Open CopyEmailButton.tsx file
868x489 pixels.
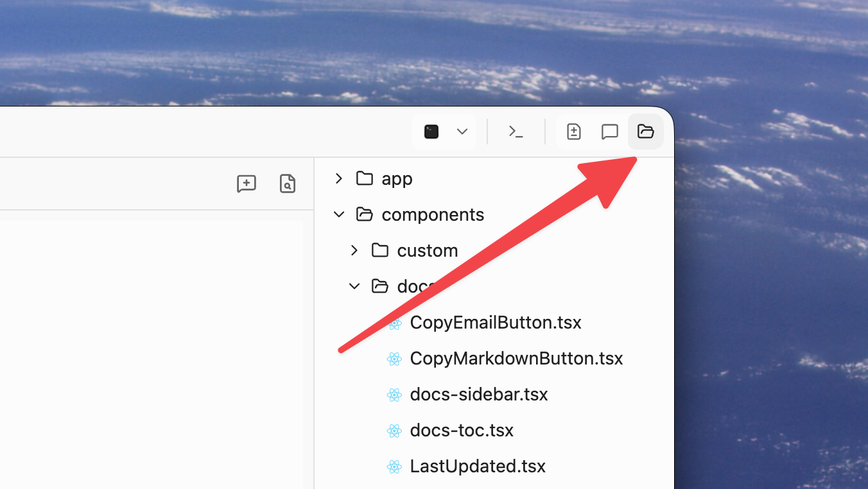click(496, 322)
